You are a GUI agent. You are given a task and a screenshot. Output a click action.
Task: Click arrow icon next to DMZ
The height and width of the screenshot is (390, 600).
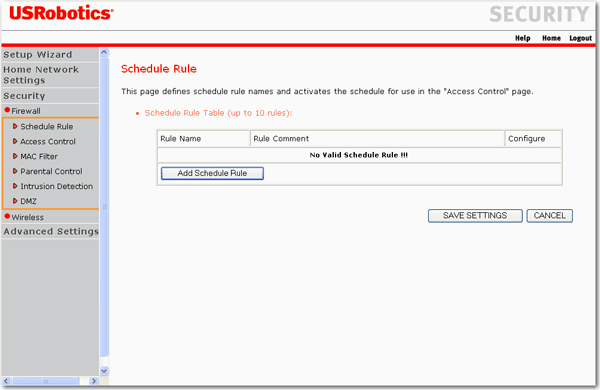click(15, 201)
